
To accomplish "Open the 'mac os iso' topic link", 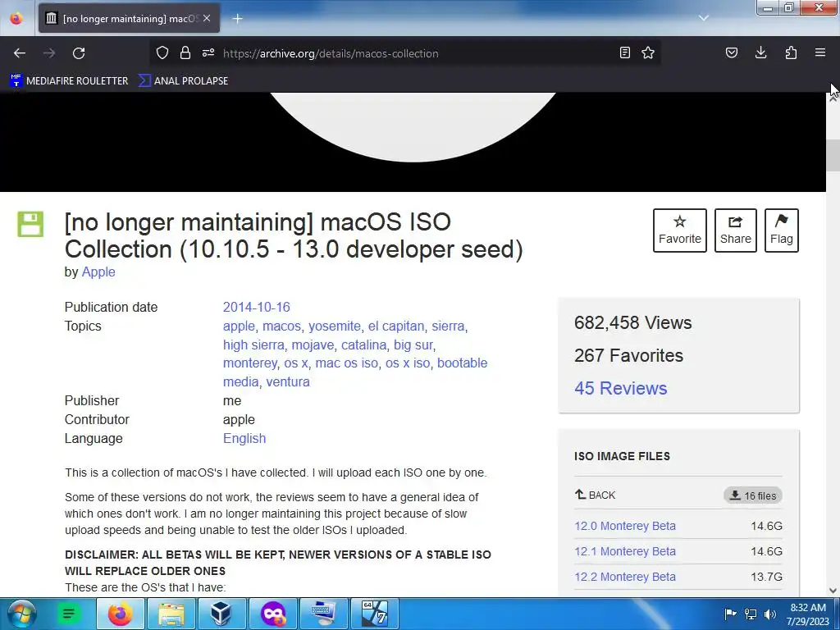I will point(347,363).
